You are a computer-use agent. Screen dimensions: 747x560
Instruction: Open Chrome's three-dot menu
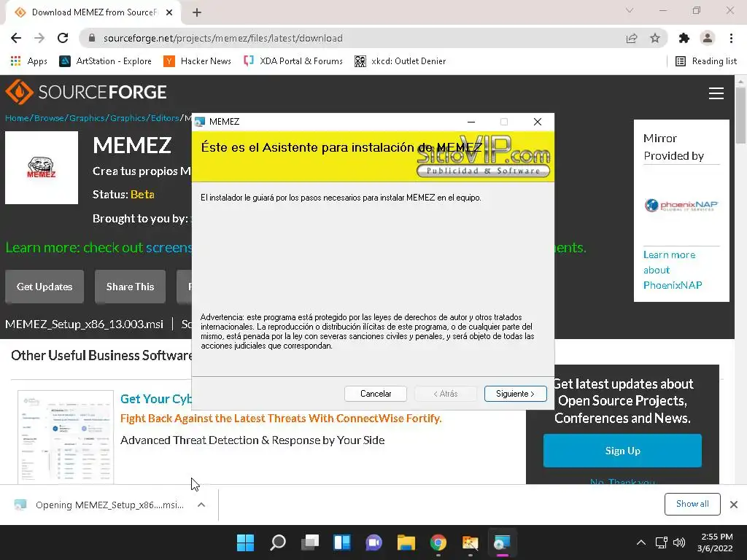pos(731,38)
